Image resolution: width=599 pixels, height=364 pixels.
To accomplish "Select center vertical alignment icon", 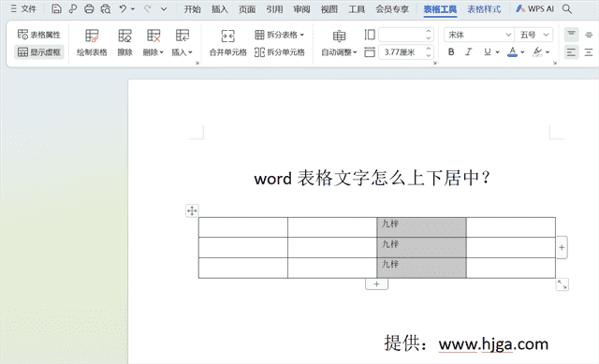I will (x=589, y=35).
